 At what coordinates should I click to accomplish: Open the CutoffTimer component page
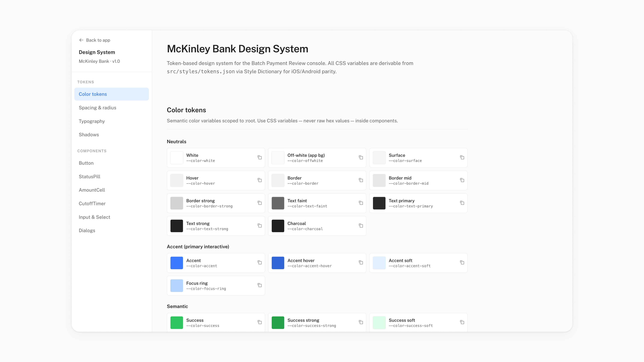[112, 203]
